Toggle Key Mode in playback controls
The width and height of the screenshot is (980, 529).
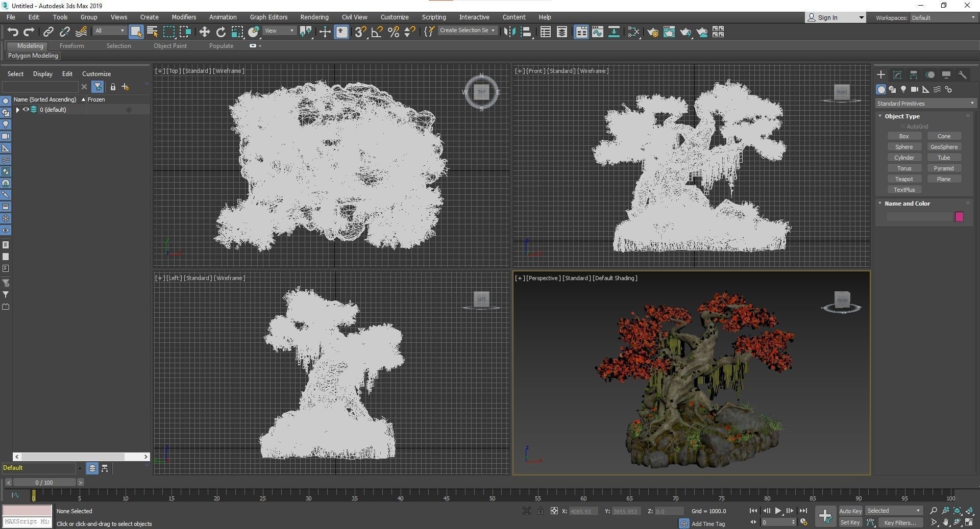click(x=753, y=522)
